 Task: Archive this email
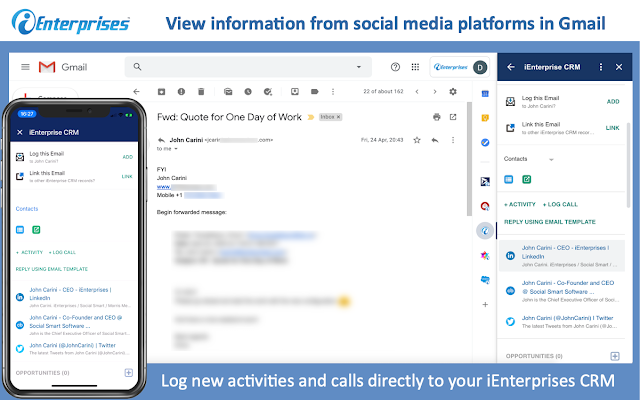pos(162,91)
